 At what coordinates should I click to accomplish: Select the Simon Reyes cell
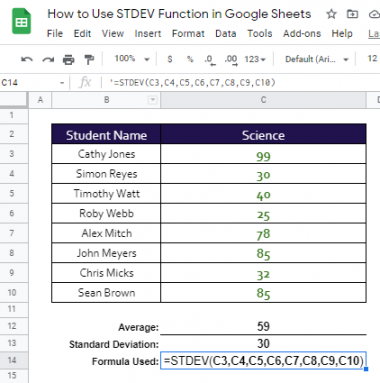pyautogui.click(x=106, y=173)
